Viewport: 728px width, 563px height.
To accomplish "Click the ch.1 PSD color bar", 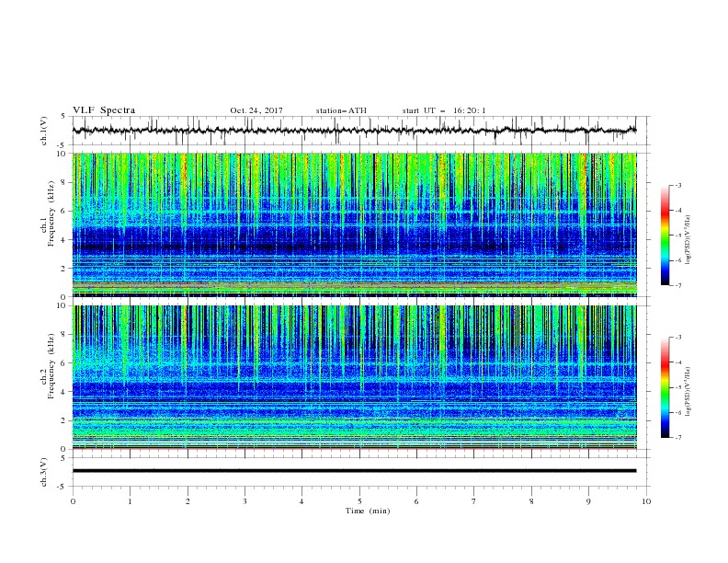I will 665,235.
